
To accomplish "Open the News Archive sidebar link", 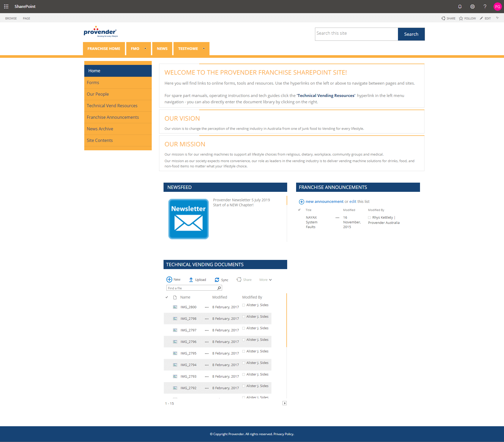I will pos(118,129).
